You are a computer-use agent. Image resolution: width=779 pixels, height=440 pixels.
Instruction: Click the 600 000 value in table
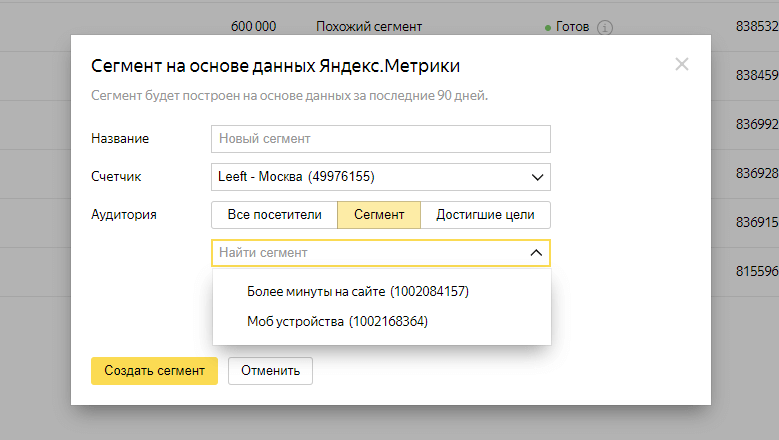click(x=253, y=26)
